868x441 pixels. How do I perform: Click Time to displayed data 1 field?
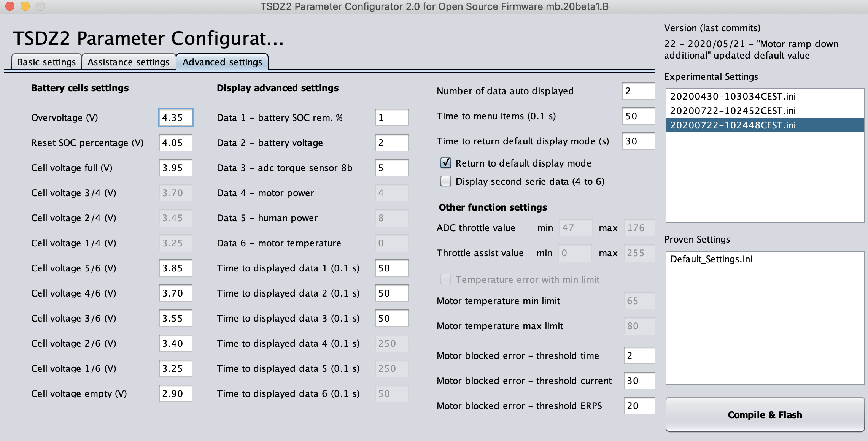(392, 268)
